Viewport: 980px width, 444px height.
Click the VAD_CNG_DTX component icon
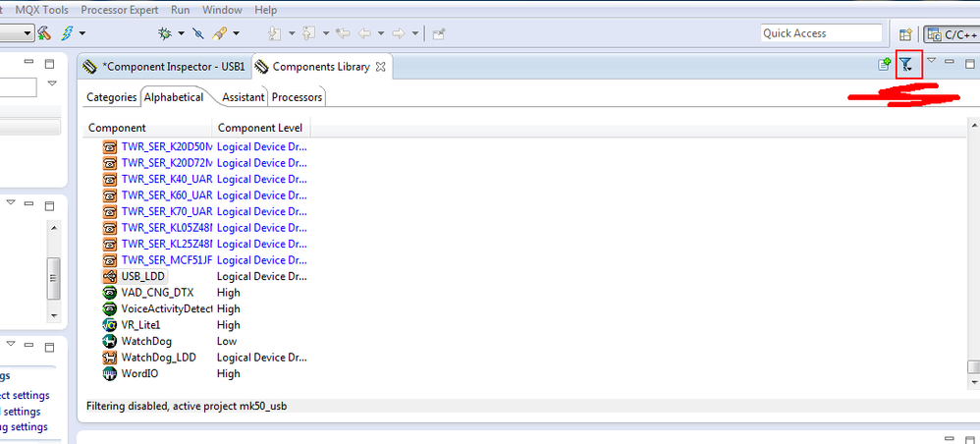[x=110, y=293]
